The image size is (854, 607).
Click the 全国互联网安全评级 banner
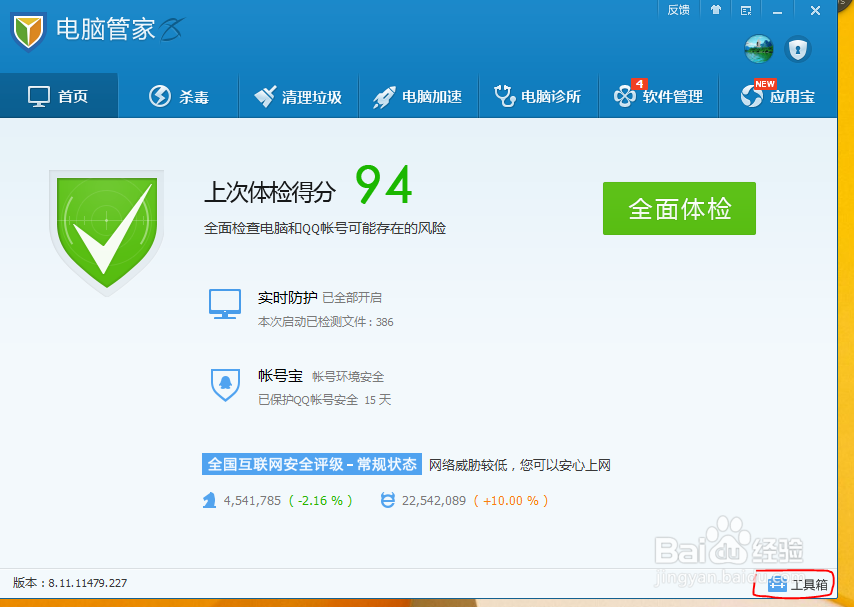tap(312, 464)
